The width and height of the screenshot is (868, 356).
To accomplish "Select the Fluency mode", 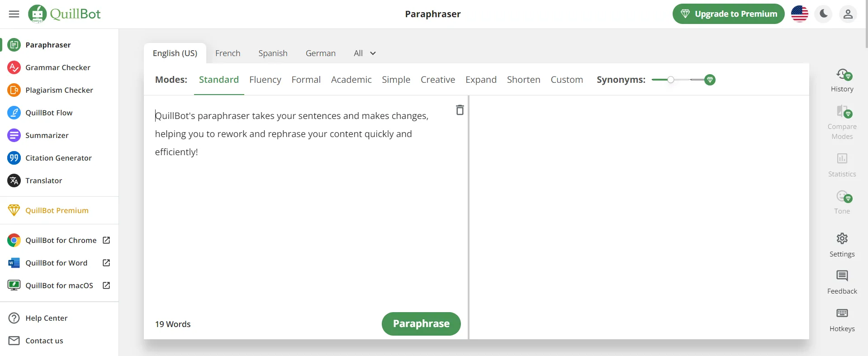I will (x=265, y=80).
